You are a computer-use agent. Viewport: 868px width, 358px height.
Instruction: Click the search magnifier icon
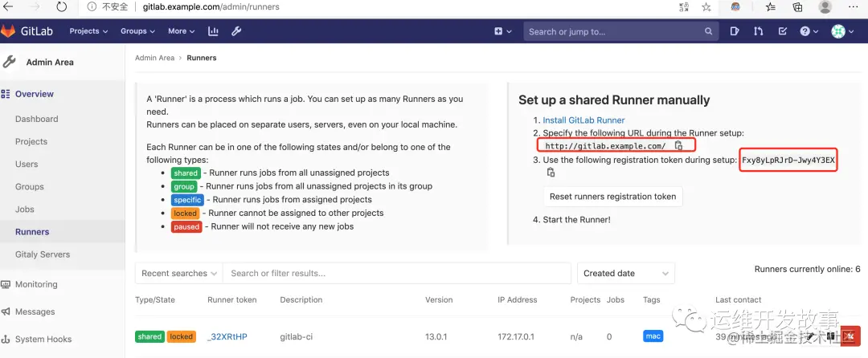[709, 31]
